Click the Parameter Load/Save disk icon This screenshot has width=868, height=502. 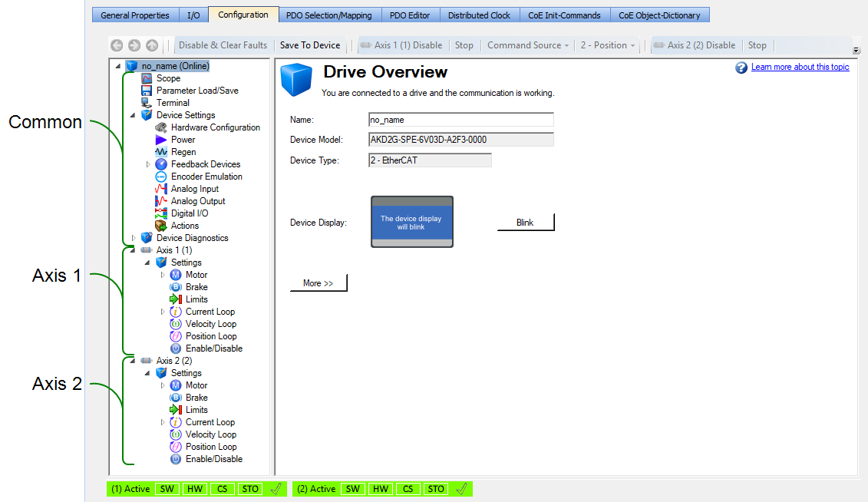[147, 91]
